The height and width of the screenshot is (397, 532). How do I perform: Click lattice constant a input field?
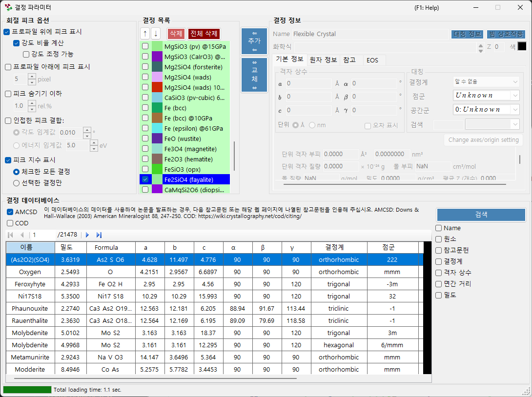308,83
